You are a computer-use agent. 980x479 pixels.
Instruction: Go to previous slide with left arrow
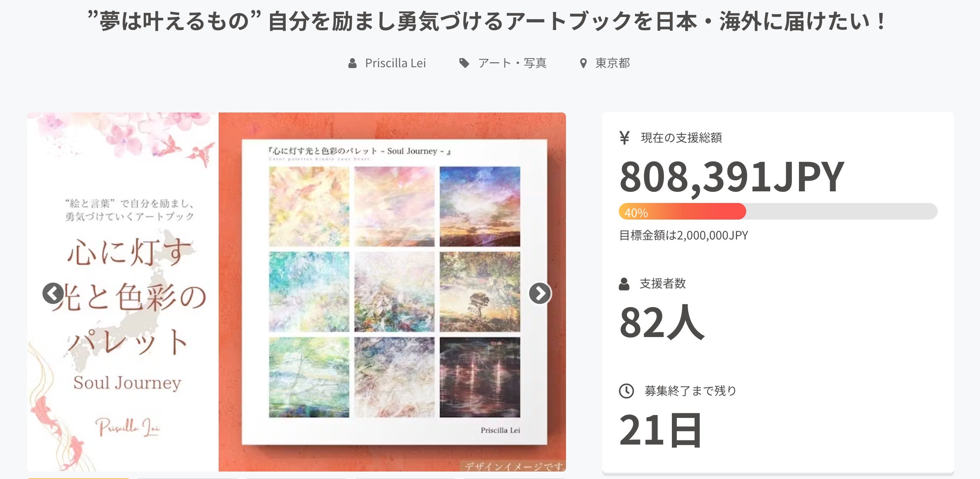(53, 293)
